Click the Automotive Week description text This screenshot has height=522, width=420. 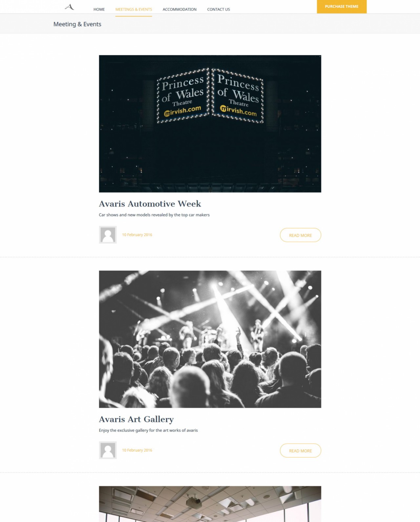[x=154, y=215]
